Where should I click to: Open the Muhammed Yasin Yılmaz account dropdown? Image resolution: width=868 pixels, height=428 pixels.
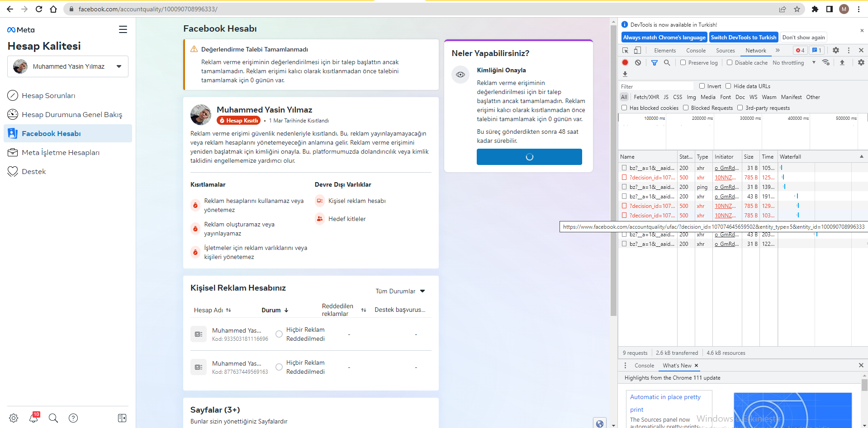(x=68, y=66)
